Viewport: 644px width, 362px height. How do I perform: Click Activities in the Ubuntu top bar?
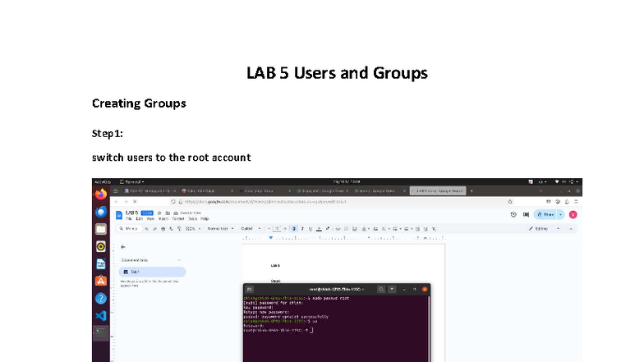click(x=102, y=182)
